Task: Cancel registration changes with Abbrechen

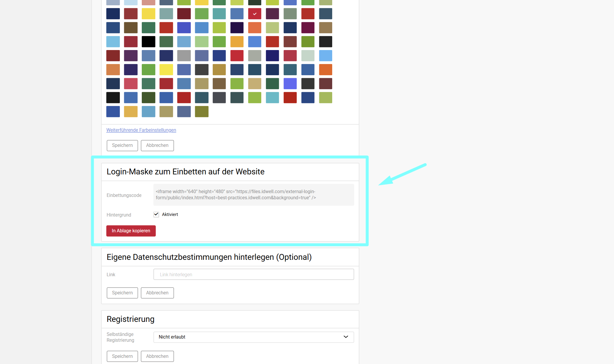Action: [157, 356]
